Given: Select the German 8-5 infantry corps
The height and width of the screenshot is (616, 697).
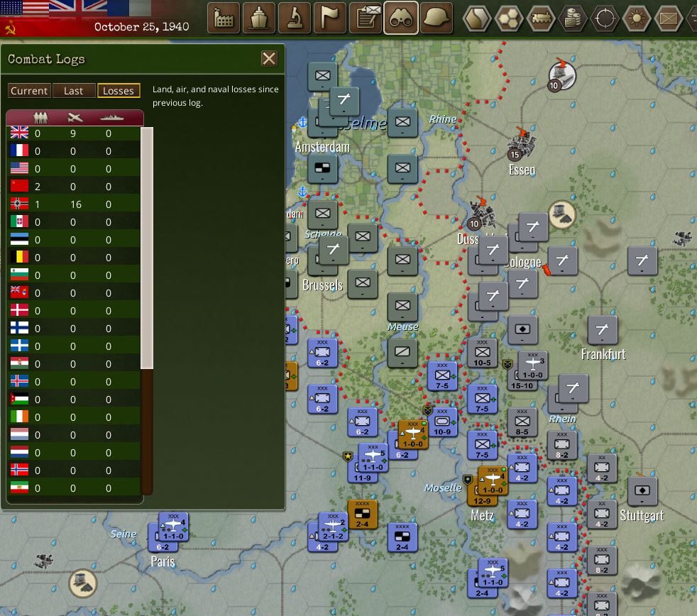Looking at the screenshot, I should [522, 422].
